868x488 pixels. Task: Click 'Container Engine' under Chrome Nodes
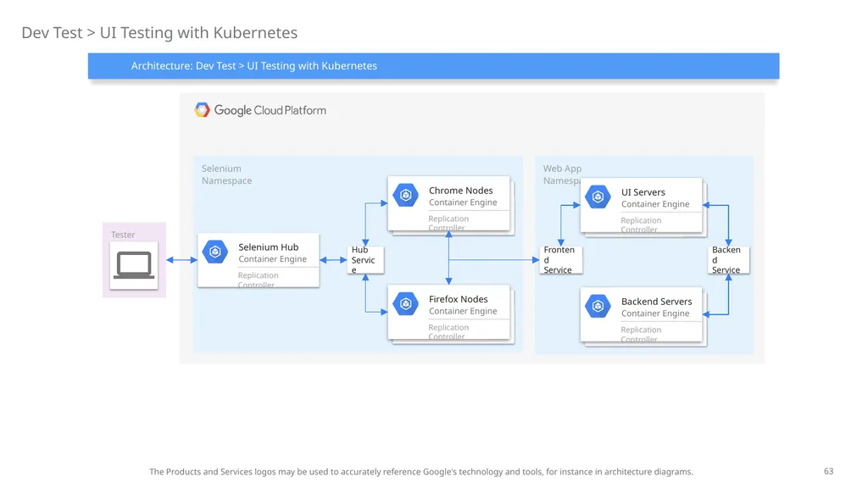coord(463,202)
